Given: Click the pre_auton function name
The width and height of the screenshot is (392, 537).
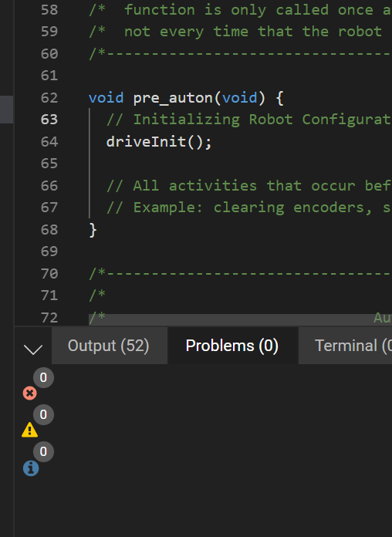Looking at the screenshot, I should pyautogui.click(x=173, y=98).
